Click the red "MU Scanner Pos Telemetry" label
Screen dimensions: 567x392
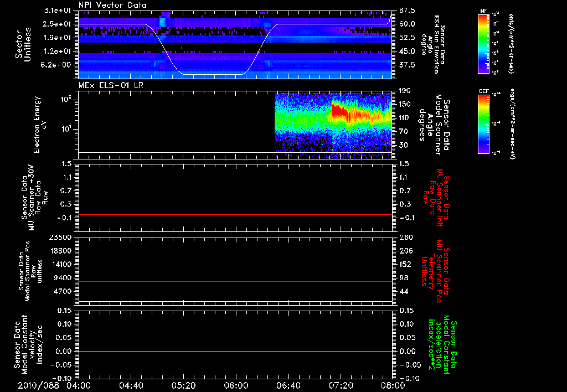[435, 271]
